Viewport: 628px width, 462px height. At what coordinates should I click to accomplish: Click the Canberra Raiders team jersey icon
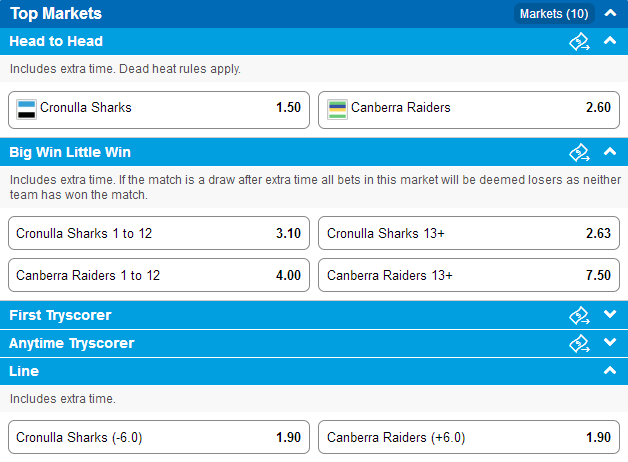click(337, 110)
